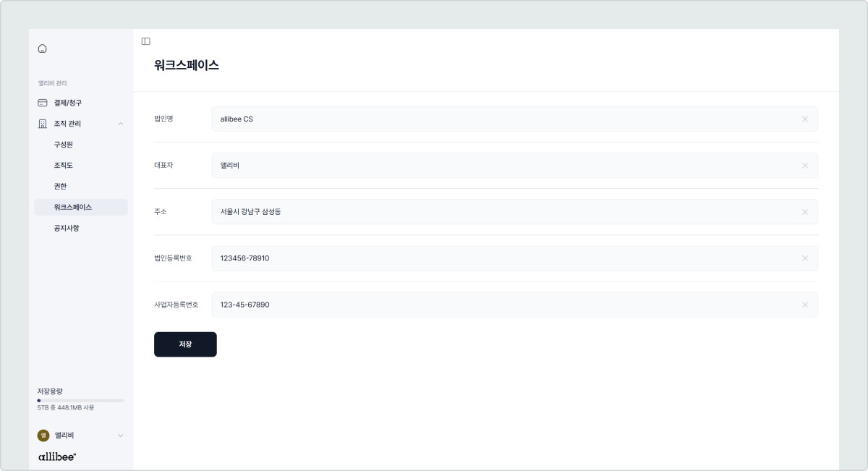The image size is (868, 471).
Task: Open the 구성원 menu item
Action: 64,145
